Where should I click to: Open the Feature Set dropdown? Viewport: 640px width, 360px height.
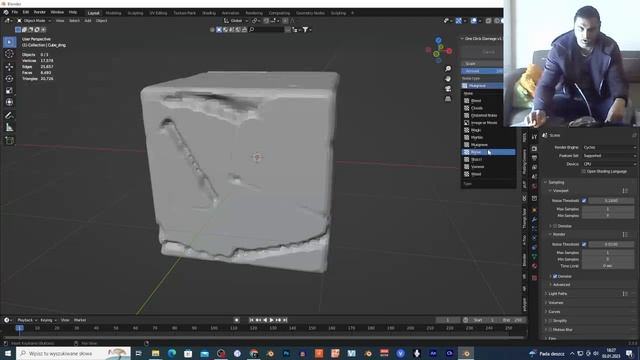point(609,156)
